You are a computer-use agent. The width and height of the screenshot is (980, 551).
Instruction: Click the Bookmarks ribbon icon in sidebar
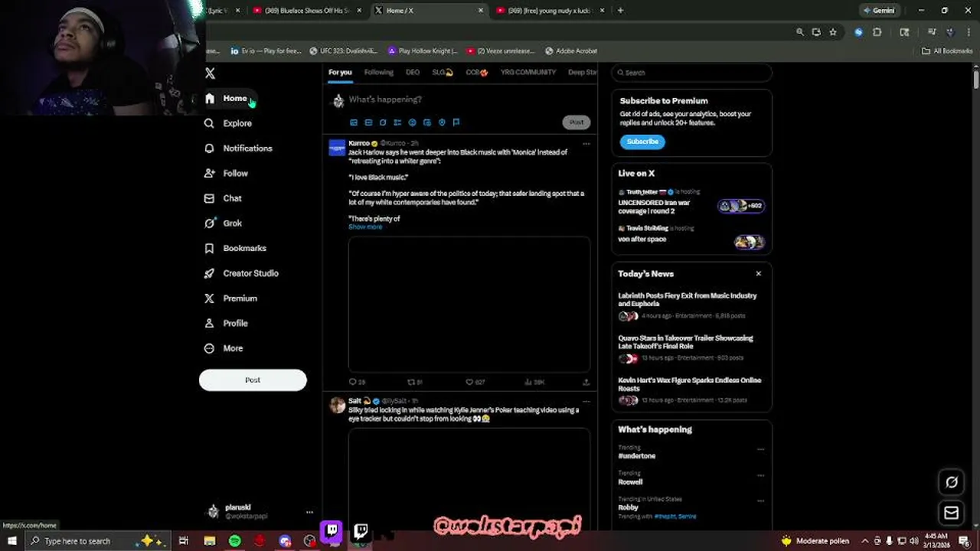pyautogui.click(x=209, y=249)
